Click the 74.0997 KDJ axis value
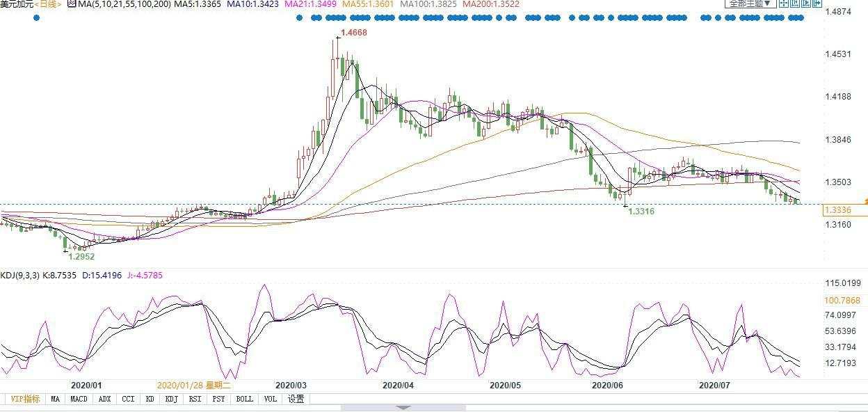The width and height of the screenshot is (868, 412). coord(839,315)
